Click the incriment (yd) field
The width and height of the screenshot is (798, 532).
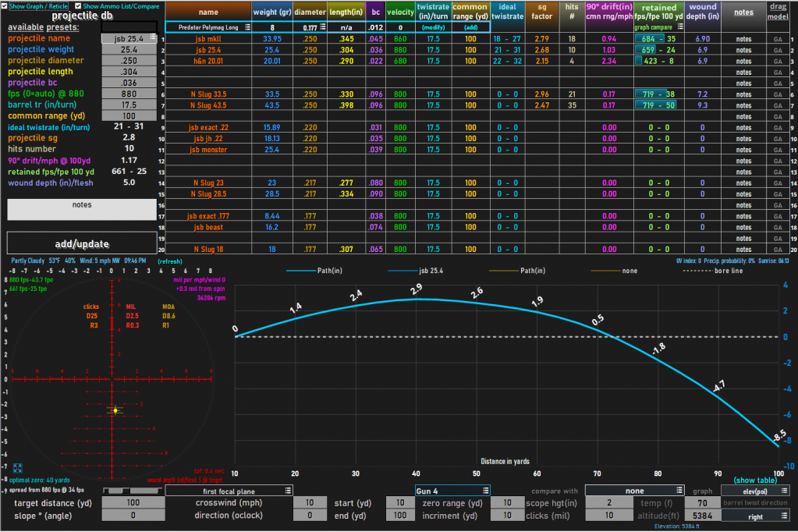pyautogui.click(x=507, y=515)
